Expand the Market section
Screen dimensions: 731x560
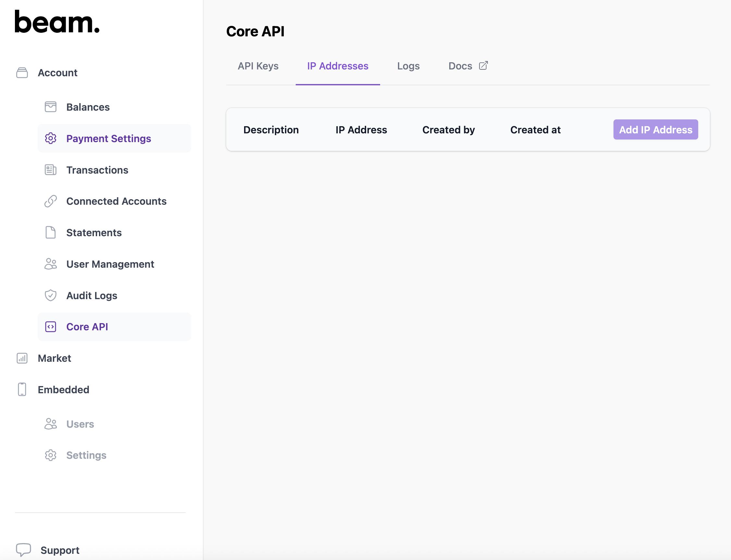tap(54, 358)
